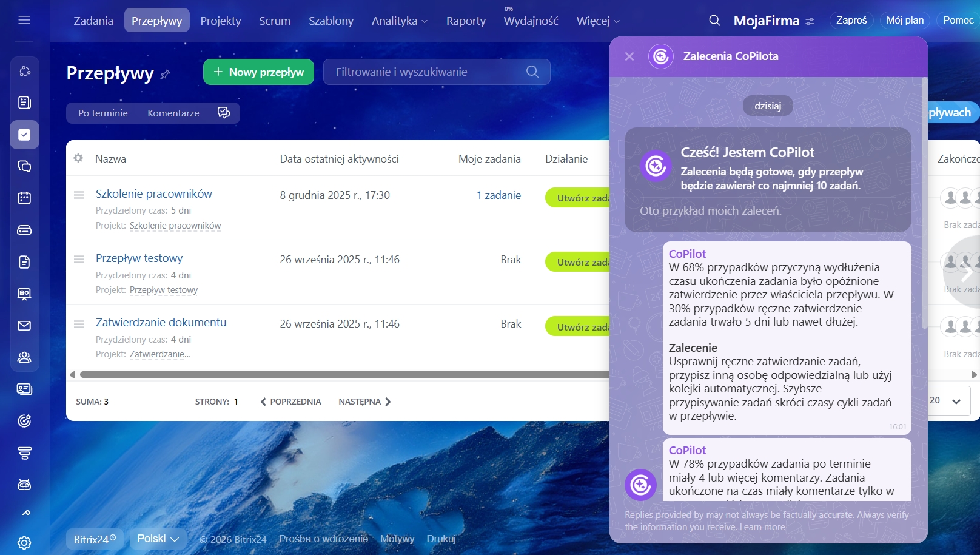
Task: Click the table settings gear icon
Action: [x=78, y=158]
